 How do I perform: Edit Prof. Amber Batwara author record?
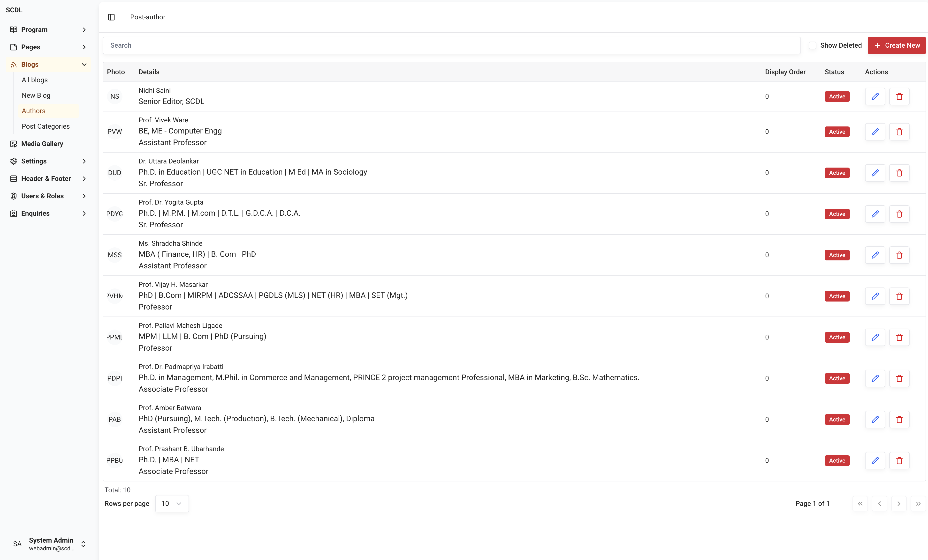click(875, 419)
